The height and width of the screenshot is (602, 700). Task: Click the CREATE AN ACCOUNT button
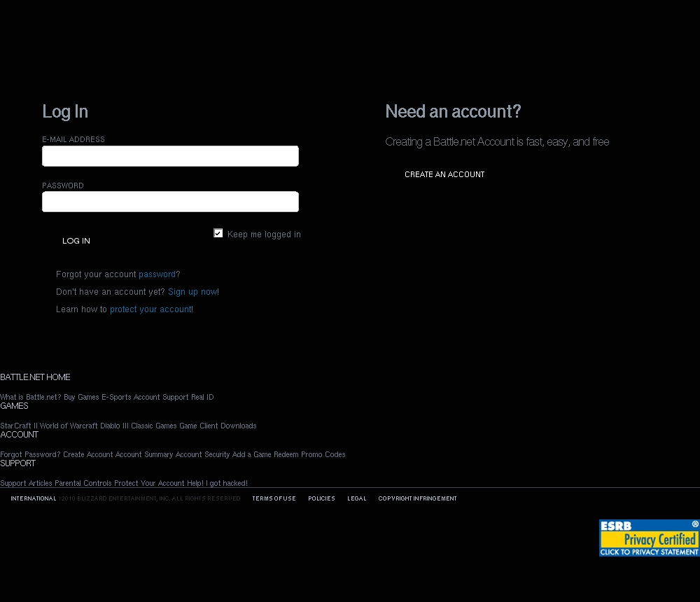[444, 174]
